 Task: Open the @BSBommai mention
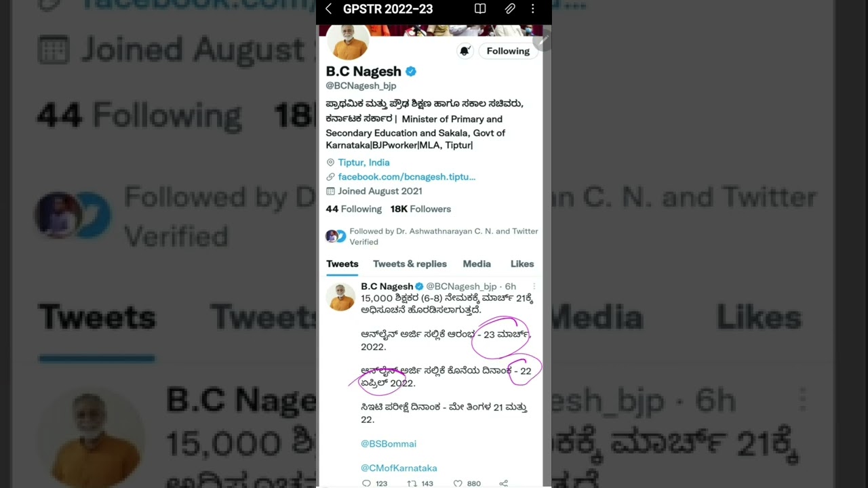(x=389, y=444)
